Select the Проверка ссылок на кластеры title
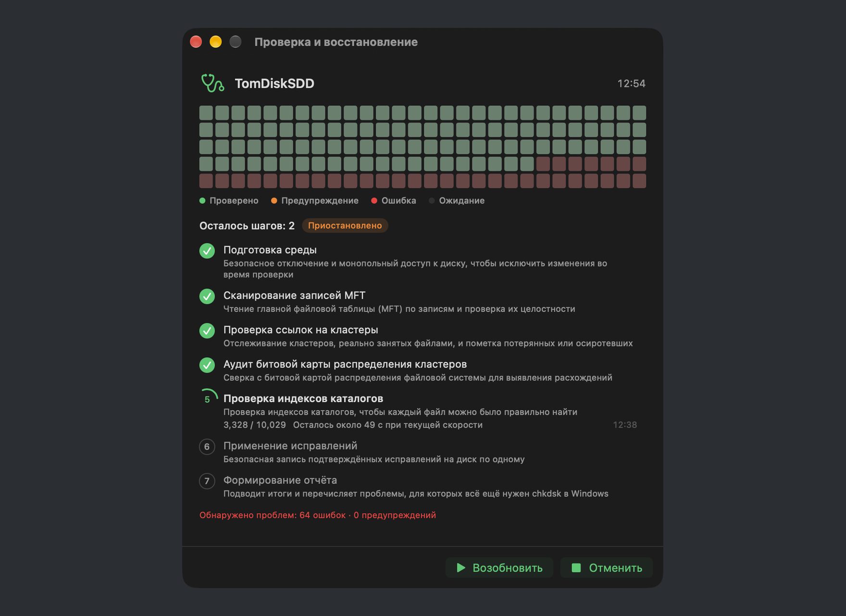The image size is (846, 616). tap(301, 330)
